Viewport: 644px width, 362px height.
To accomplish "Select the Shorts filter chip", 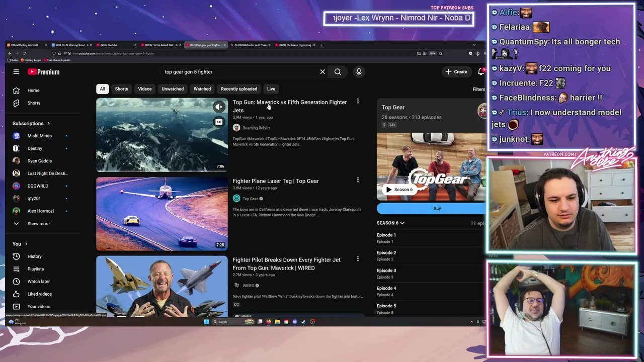I will pos(121,89).
